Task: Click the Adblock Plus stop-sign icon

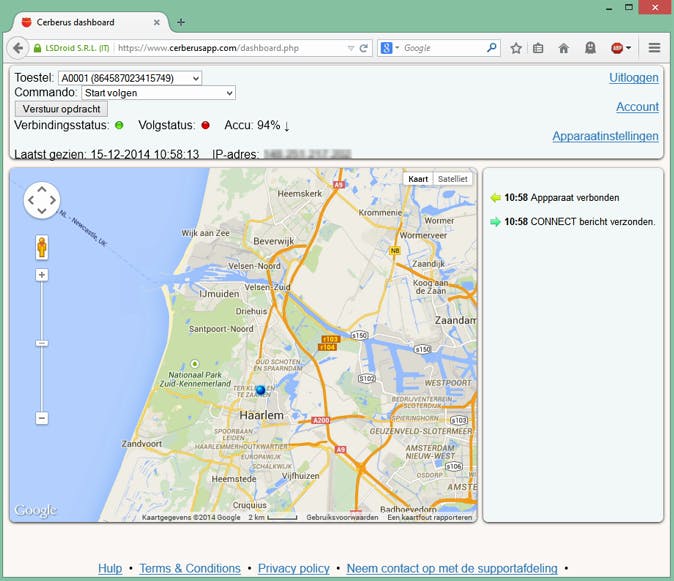Action: tap(617, 48)
